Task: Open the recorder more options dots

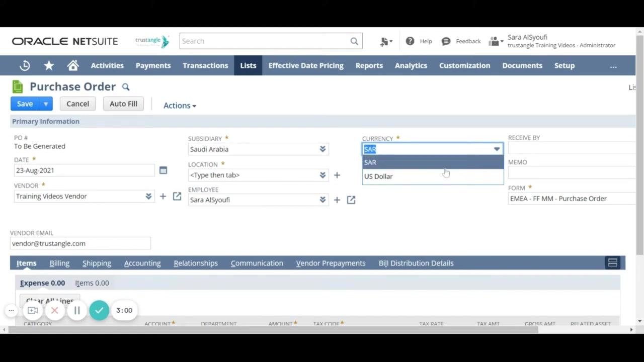Action: 11,311
